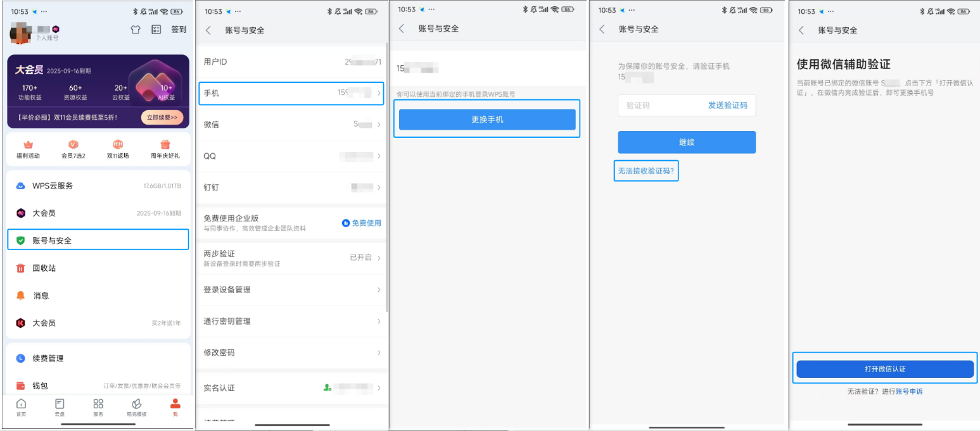980x431 pixels.
Task: Expand the 登录设备管理 row arrow
Action: (x=379, y=290)
